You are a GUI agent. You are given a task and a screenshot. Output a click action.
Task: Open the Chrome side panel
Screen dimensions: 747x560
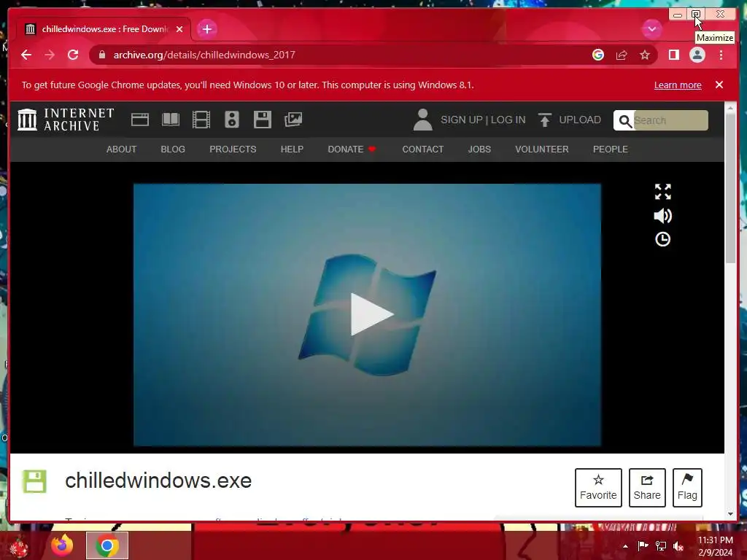(673, 55)
